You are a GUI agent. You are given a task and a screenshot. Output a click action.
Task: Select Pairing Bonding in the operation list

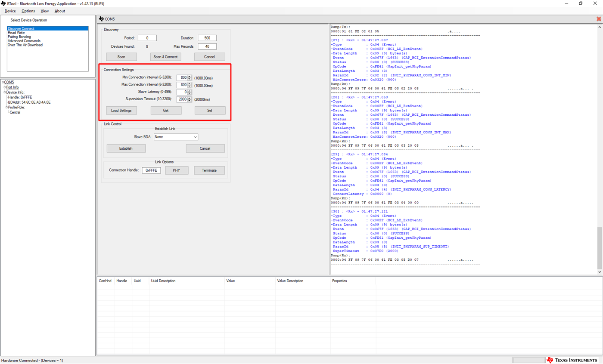point(19,37)
